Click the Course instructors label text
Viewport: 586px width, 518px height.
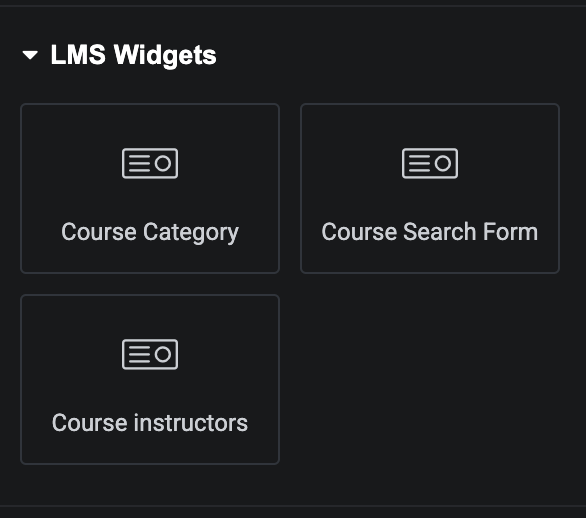pyautogui.click(x=150, y=423)
